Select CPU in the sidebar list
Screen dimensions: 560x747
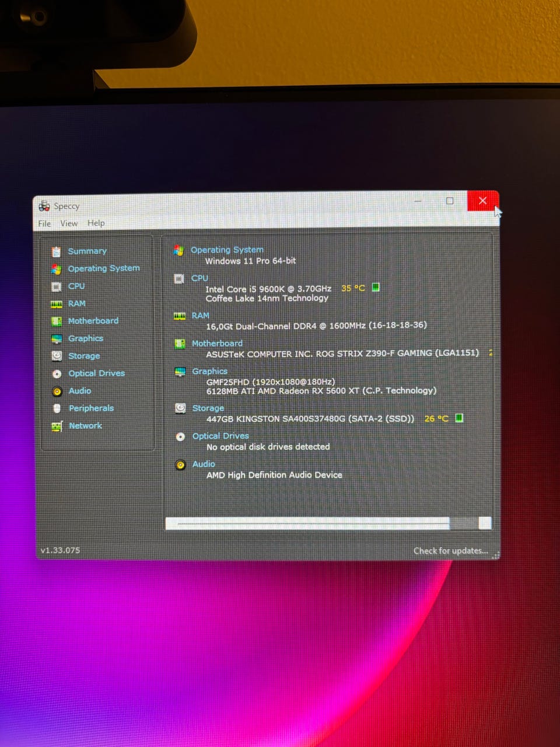pos(76,286)
